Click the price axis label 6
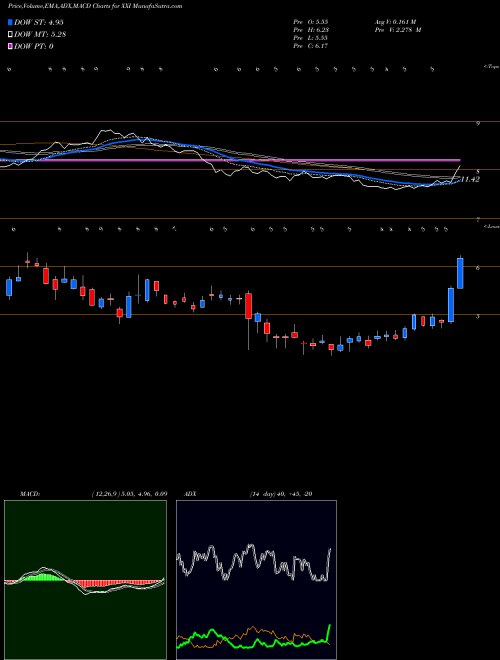 coord(478,268)
